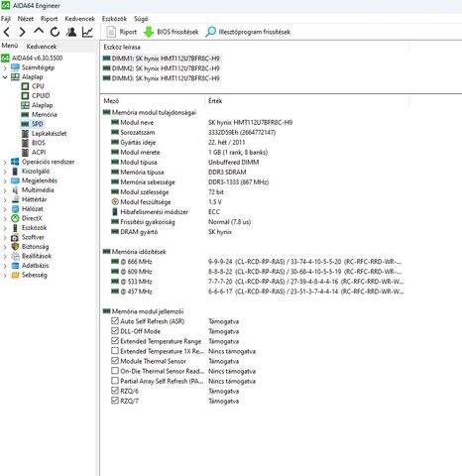Collapse the Alaplap tree node
This screenshot has height=476, width=462.
click(x=5, y=77)
